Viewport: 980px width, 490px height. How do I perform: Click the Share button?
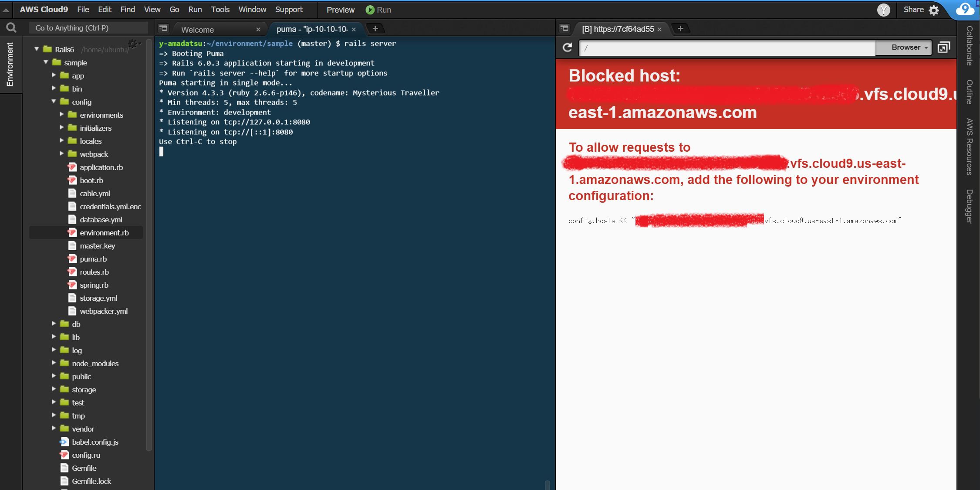(913, 10)
